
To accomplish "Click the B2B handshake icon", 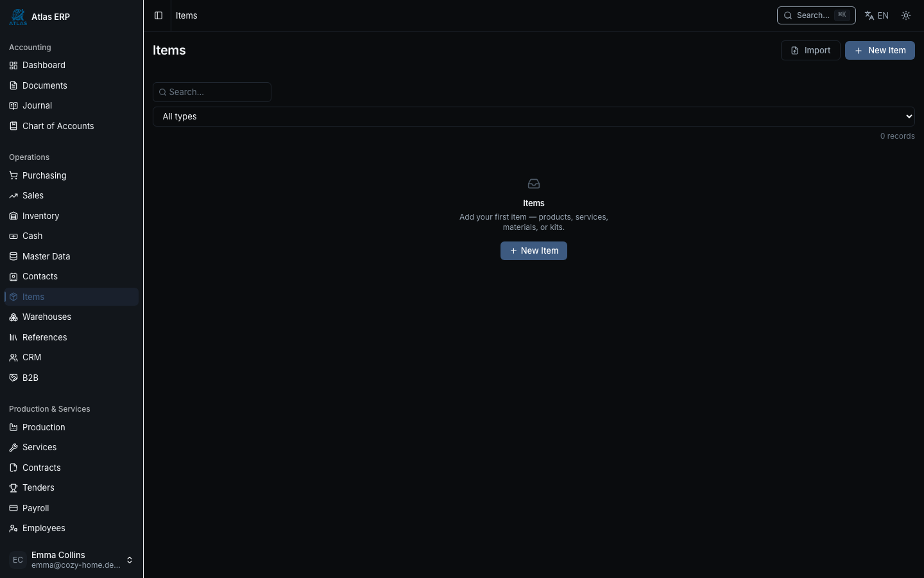I will [x=13, y=378].
